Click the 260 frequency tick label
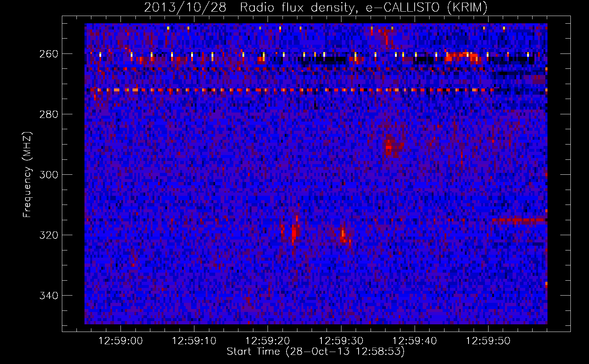Screen dimensions: 589x364 (x=48, y=54)
